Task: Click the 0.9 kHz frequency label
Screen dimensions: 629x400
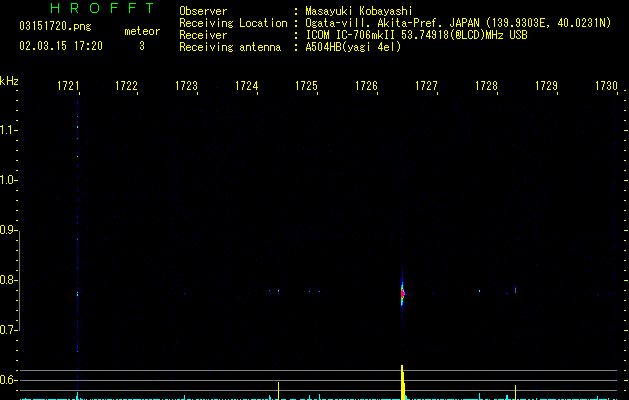Action: [8, 230]
